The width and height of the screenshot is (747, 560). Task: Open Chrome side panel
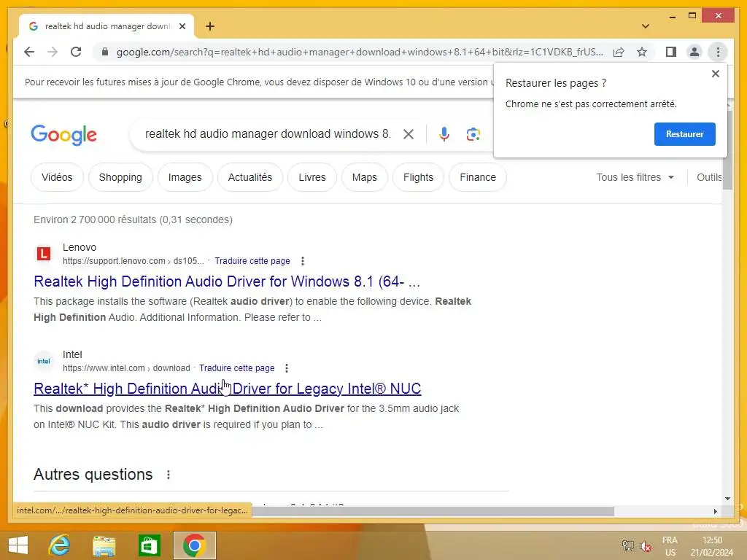pos(671,52)
